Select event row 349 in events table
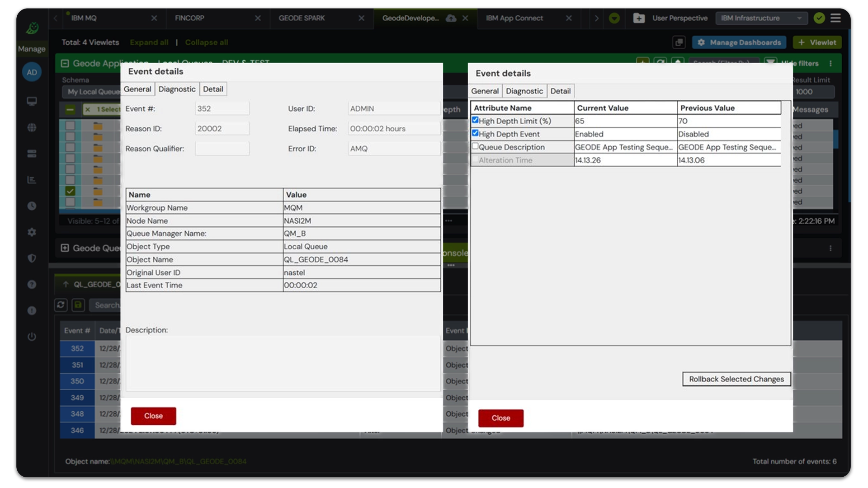 pos(77,398)
